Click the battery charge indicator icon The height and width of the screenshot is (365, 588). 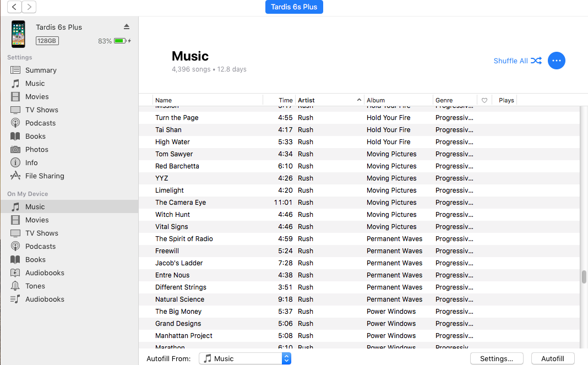pyautogui.click(x=120, y=41)
